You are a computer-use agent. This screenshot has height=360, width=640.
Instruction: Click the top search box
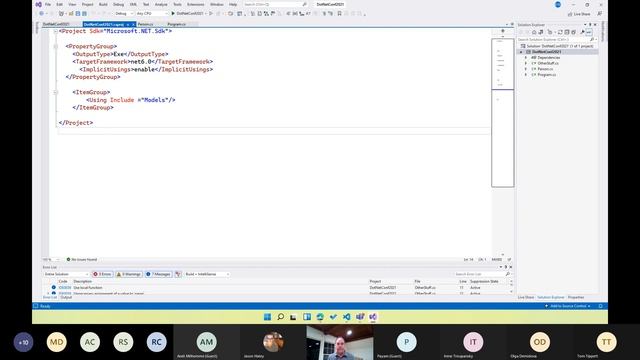275,4
